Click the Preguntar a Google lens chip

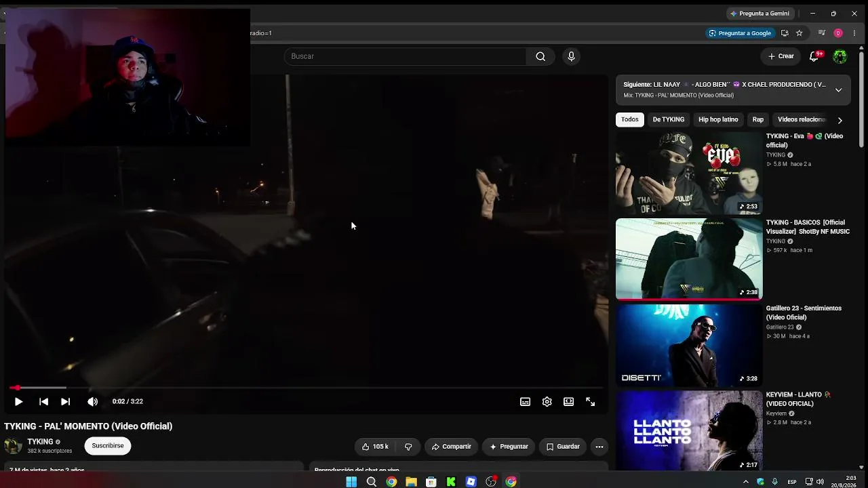coord(740,33)
